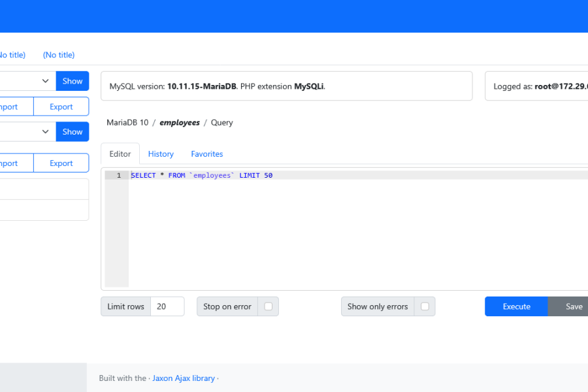The height and width of the screenshot is (392, 588).
Task: Switch to the History tab
Action: tap(161, 154)
